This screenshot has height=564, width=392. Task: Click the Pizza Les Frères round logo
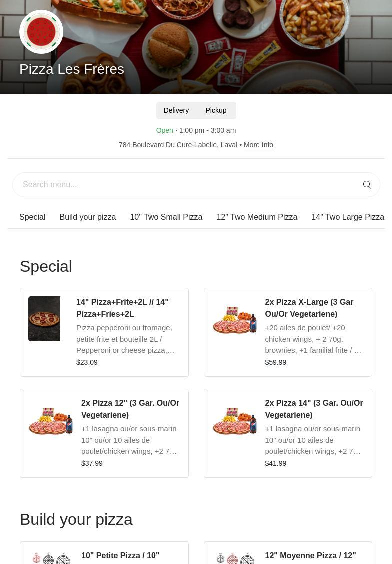point(41,32)
